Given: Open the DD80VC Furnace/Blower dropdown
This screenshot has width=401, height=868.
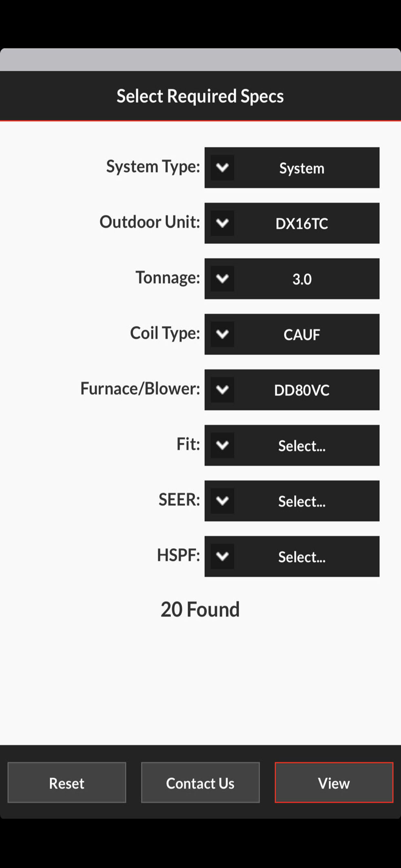Looking at the screenshot, I should pos(292,390).
